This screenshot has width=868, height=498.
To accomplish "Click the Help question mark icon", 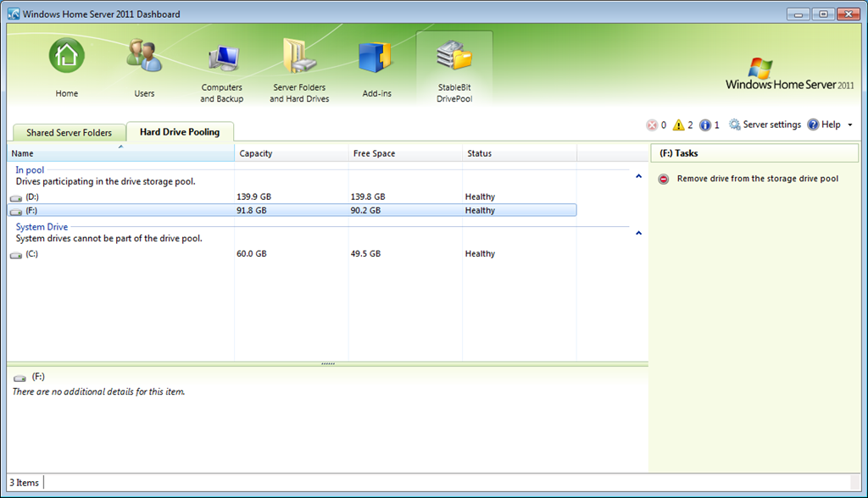I will click(x=813, y=125).
